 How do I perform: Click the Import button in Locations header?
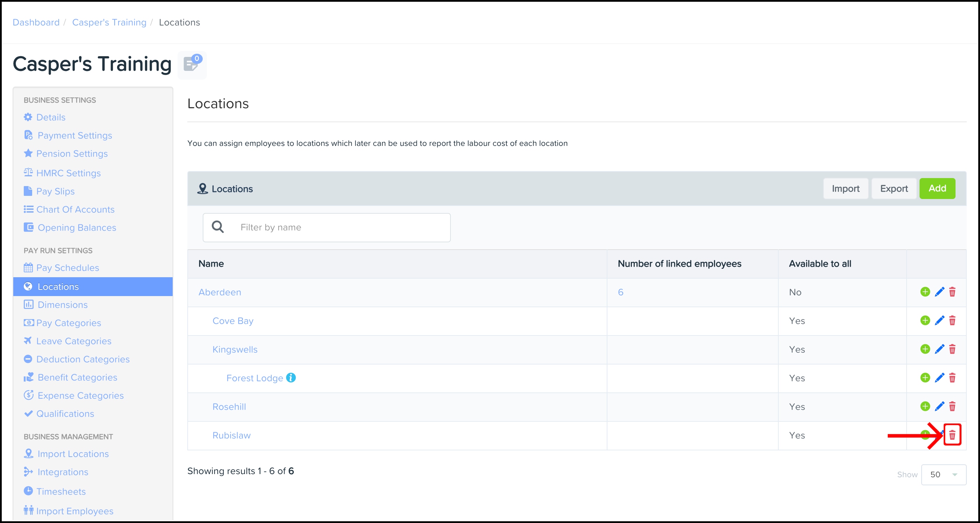pyautogui.click(x=845, y=189)
